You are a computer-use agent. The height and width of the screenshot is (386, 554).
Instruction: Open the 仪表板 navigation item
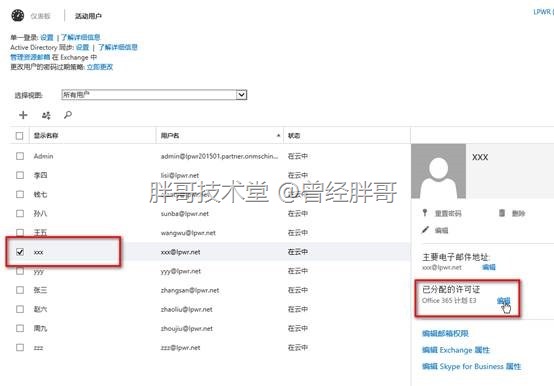[40, 16]
